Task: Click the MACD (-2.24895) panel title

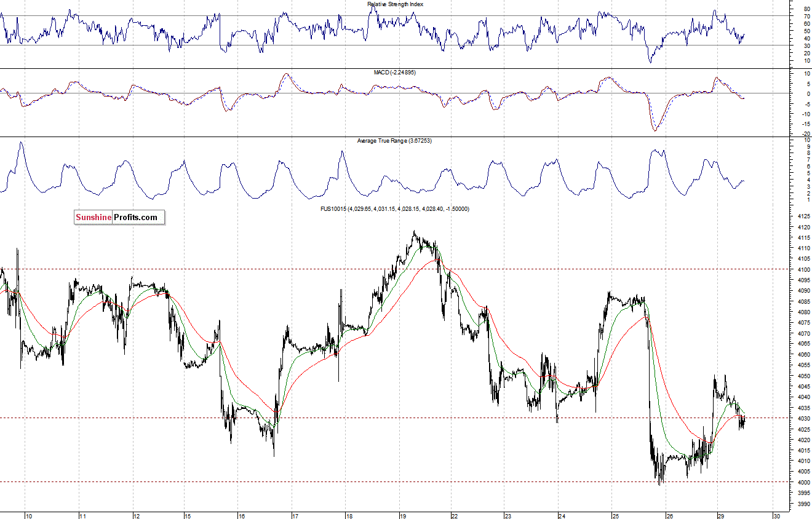Action: [x=395, y=73]
